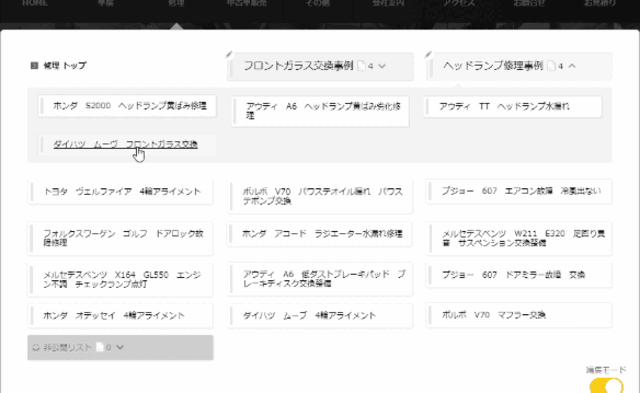This screenshot has height=393, width=640.
Task: Open ホンダ オデッセイ 4輪アライメント
Action: pyautogui.click(x=120, y=316)
